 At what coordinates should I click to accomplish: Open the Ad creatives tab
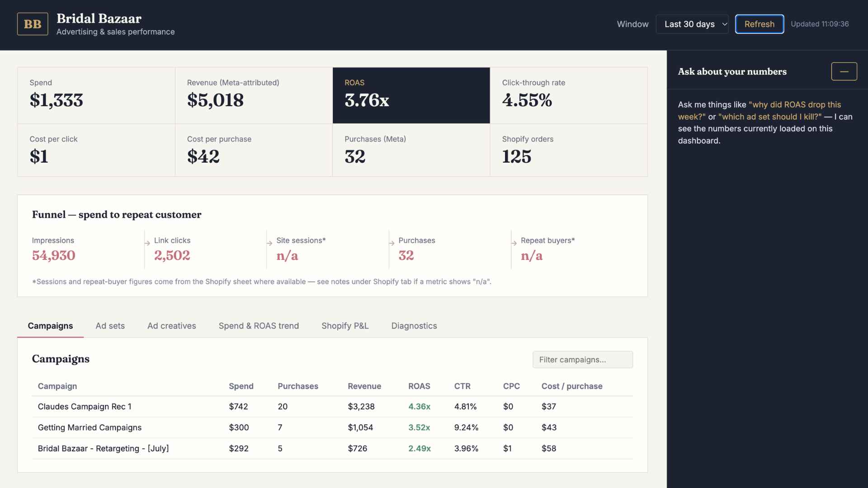[172, 326]
